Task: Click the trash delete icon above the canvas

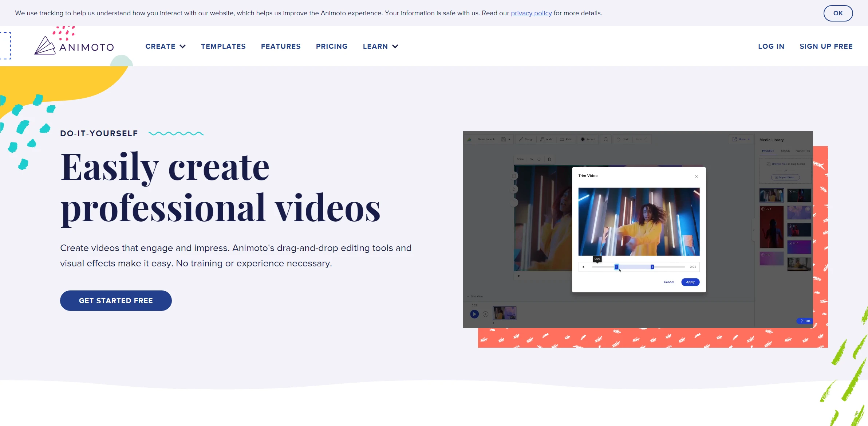Action: 550,159
